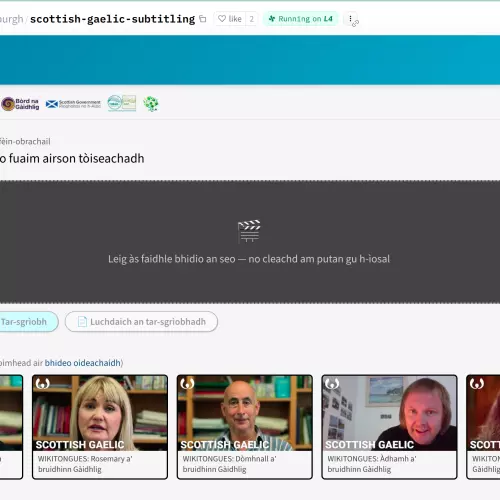Screen dimensions: 500x500
Task: Click the document icon in download button
Action: coord(82,322)
